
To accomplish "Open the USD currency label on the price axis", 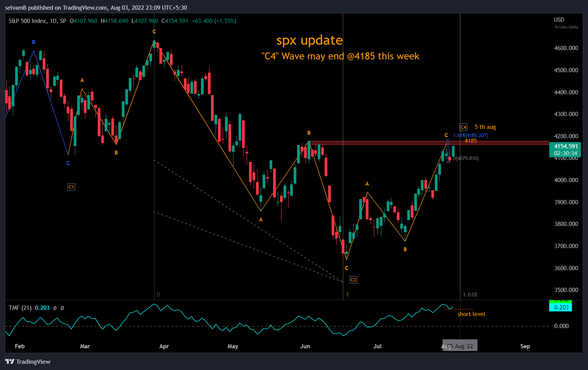I will 559,20.
